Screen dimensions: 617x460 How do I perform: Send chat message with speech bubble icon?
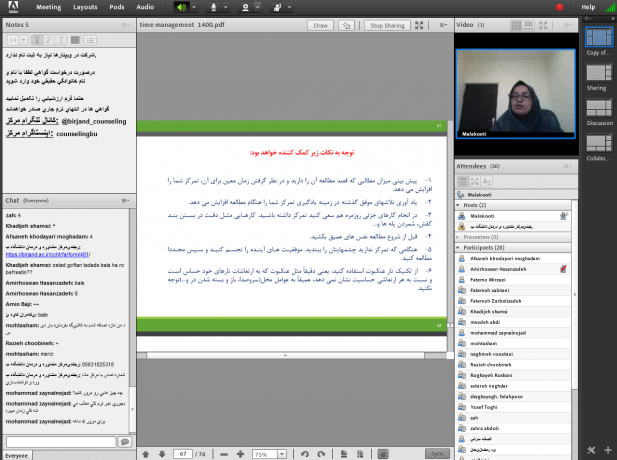coord(125,442)
